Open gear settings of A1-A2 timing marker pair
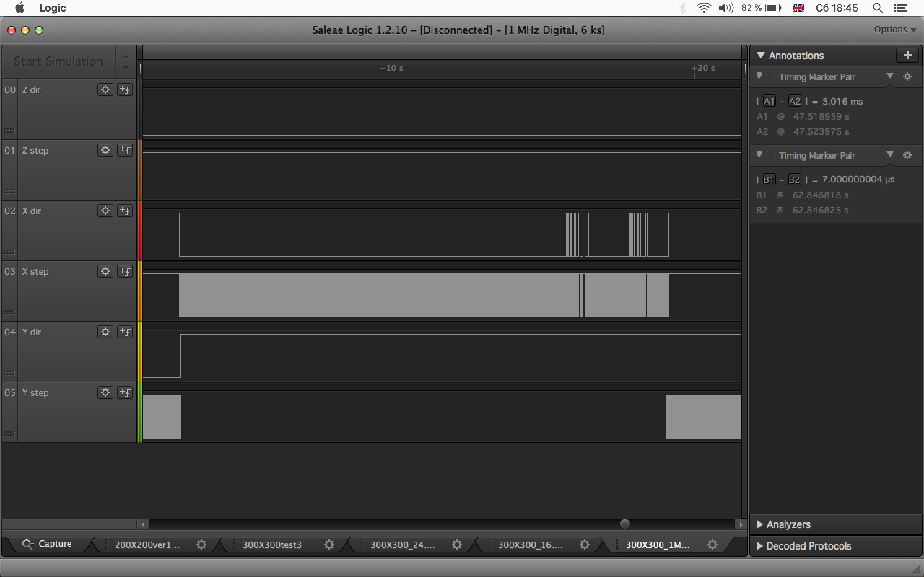 (x=907, y=77)
